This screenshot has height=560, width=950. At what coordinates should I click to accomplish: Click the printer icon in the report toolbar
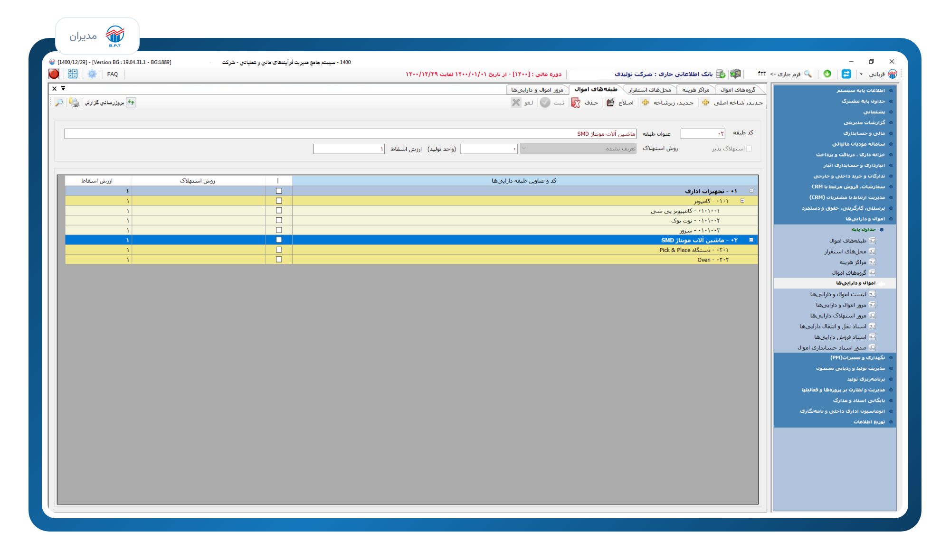pyautogui.click(x=74, y=103)
